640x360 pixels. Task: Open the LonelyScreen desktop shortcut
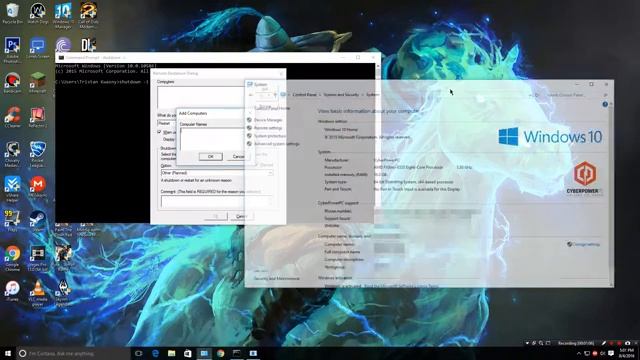(38, 48)
